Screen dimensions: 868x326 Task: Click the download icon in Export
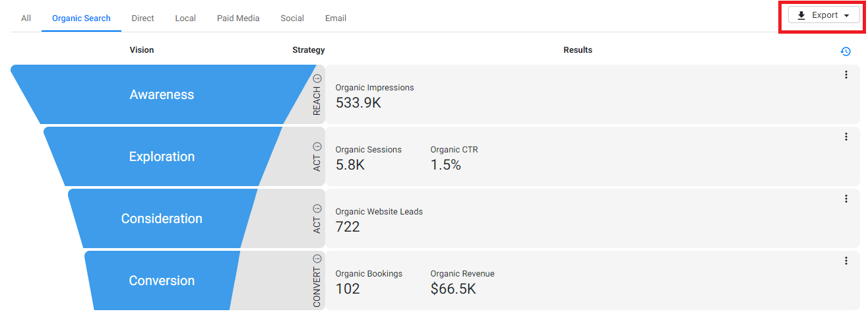[801, 15]
